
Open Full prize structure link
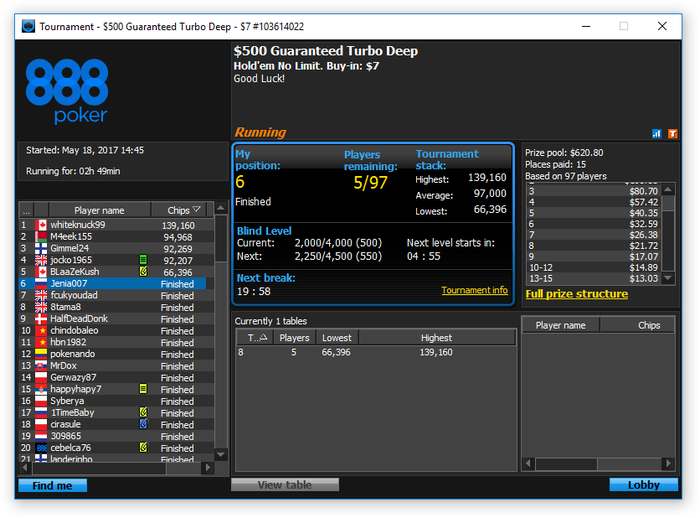[576, 294]
